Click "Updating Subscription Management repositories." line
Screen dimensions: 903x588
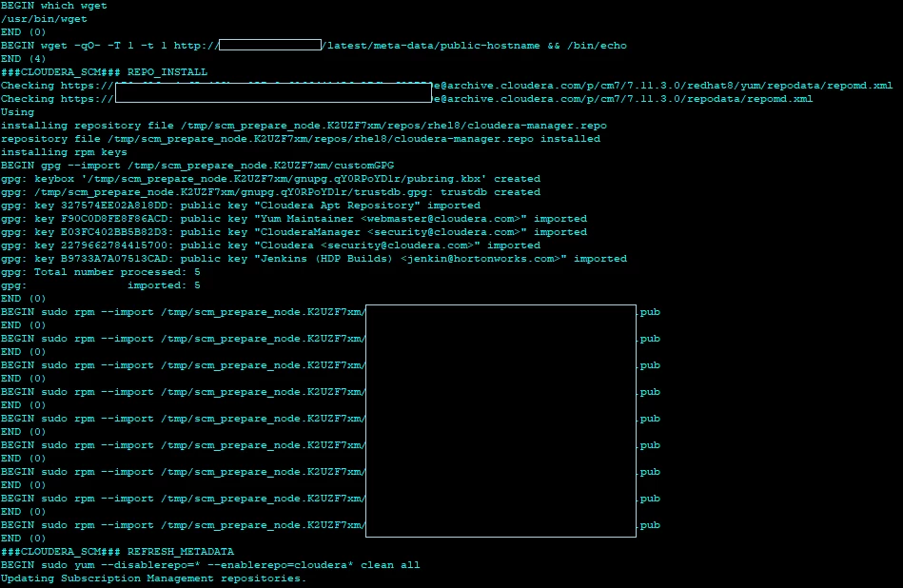154,578
